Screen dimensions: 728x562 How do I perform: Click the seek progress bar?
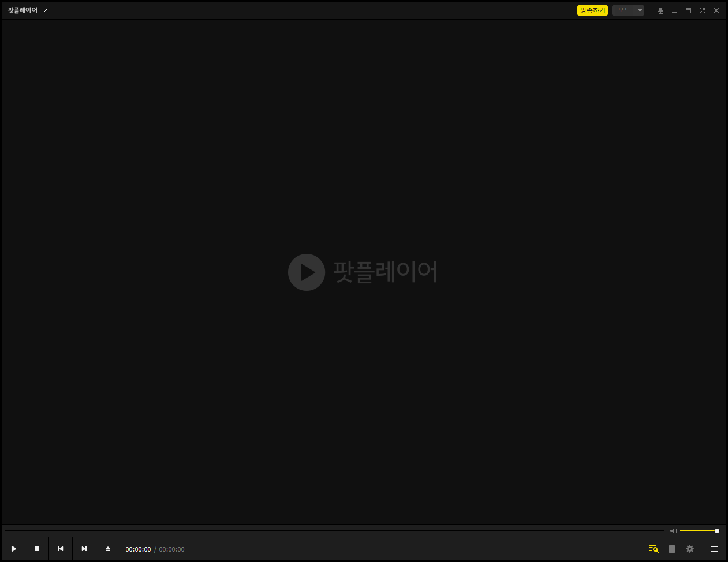tap(335, 530)
